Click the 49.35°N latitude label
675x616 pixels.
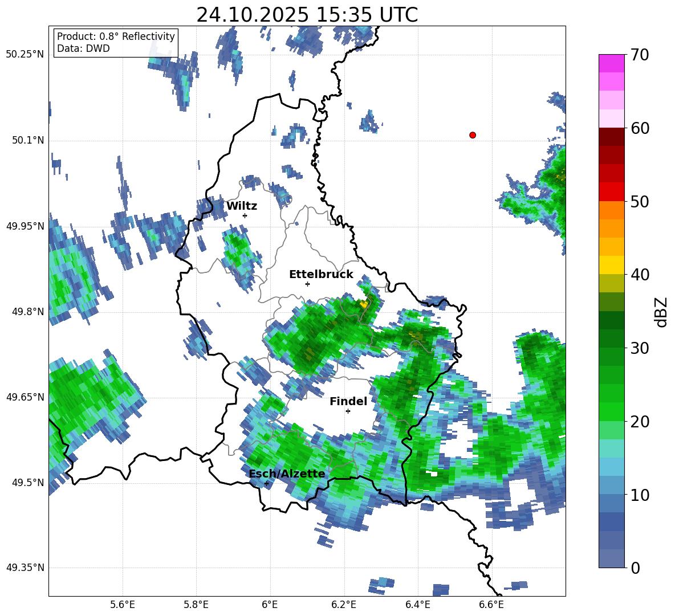25,568
